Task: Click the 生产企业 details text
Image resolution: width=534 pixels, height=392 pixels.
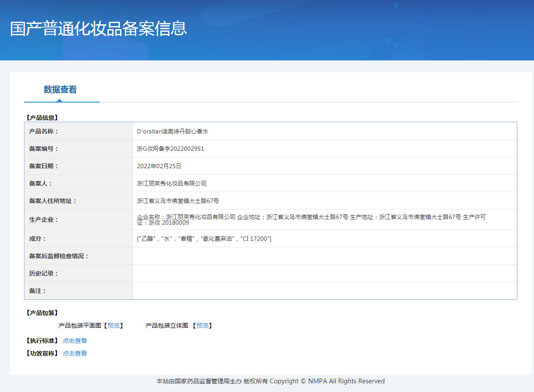Action: pyautogui.click(x=311, y=219)
